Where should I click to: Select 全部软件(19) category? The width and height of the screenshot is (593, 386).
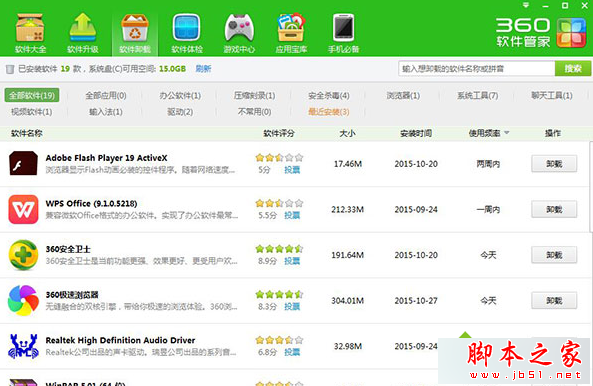[32, 95]
